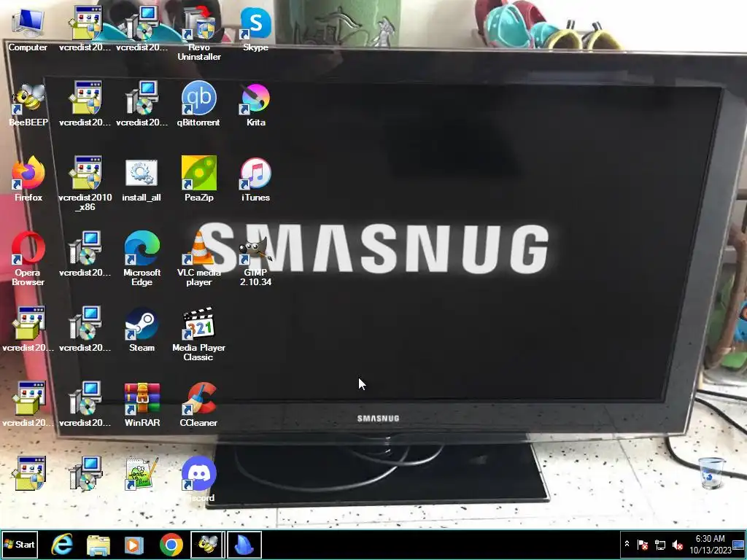This screenshot has width=747, height=560.
Task: Open the clock showing 6:30 AM
Action: (x=711, y=544)
